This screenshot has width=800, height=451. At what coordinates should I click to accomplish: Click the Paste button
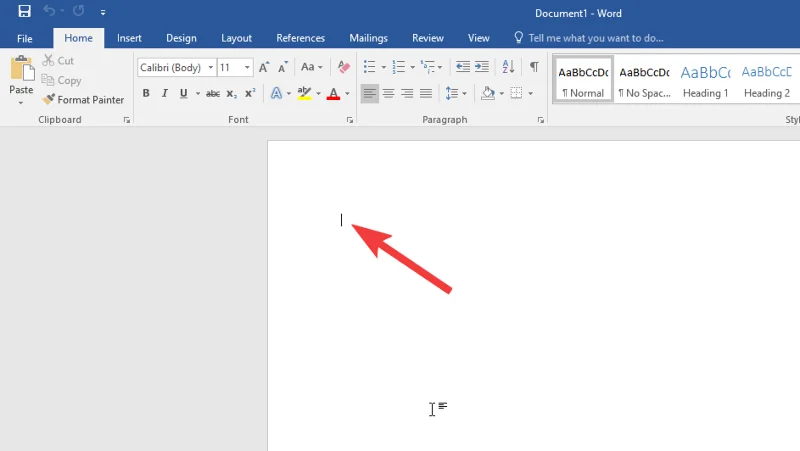tap(21, 78)
